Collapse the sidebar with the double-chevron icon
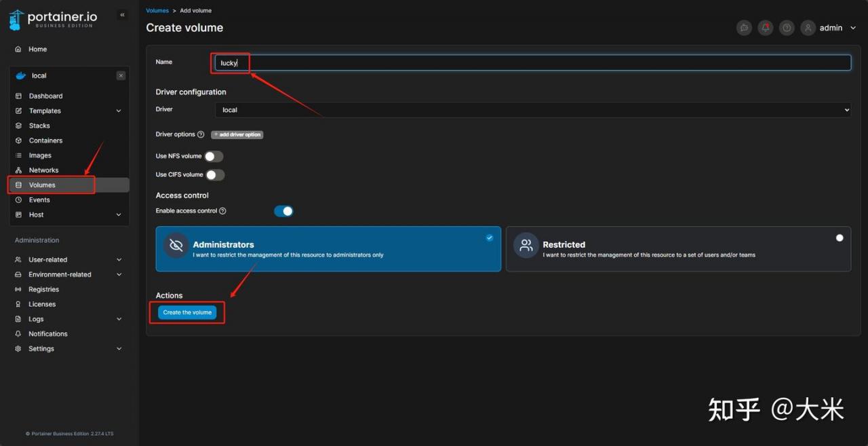The width and height of the screenshot is (868, 446). (x=122, y=15)
